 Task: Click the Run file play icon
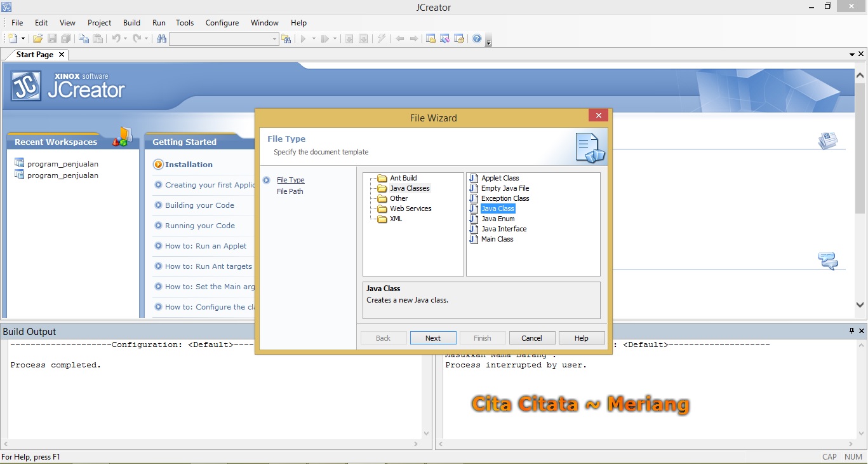pyautogui.click(x=325, y=39)
